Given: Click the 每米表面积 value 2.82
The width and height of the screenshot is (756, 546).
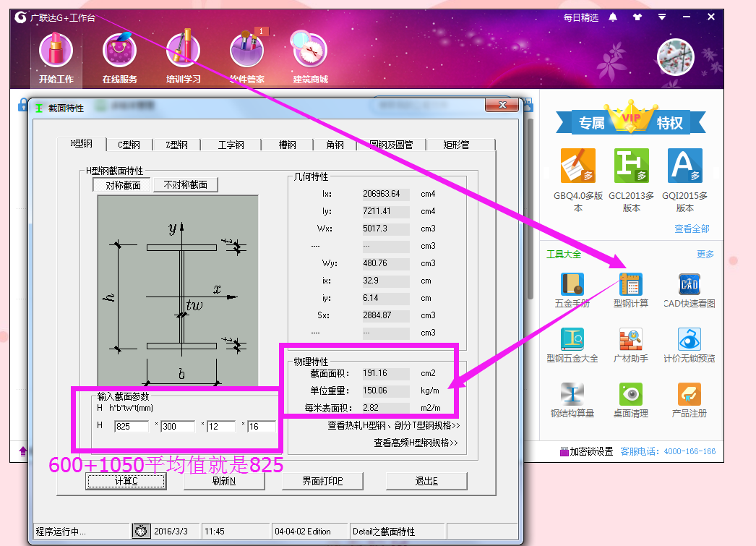Looking at the screenshot, I should [386, 408].
